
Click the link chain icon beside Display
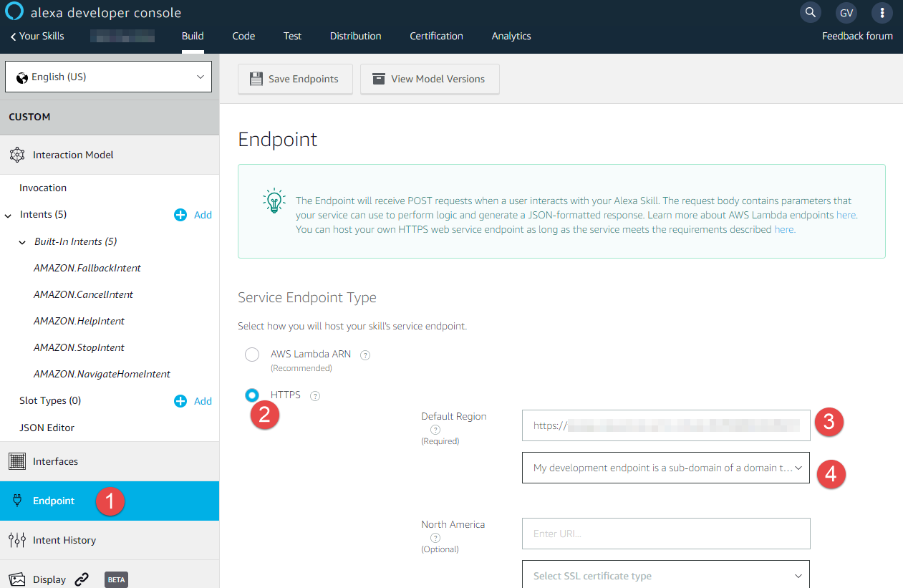coord(82,579)
